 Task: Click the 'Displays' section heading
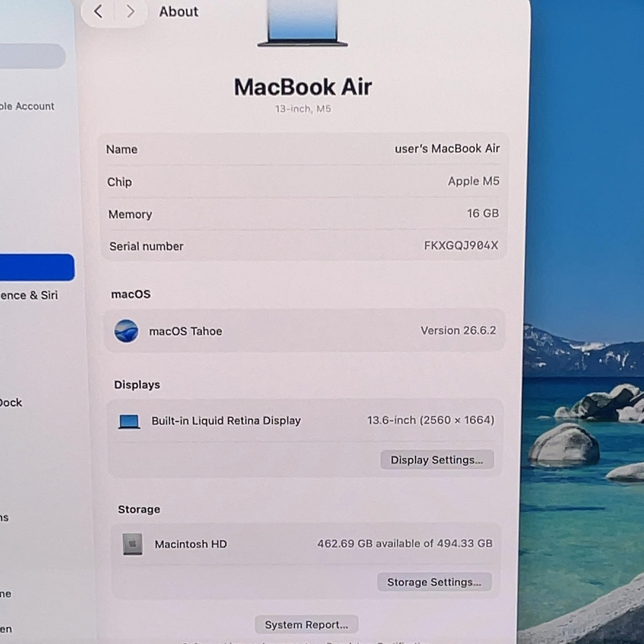coord(137,385)
